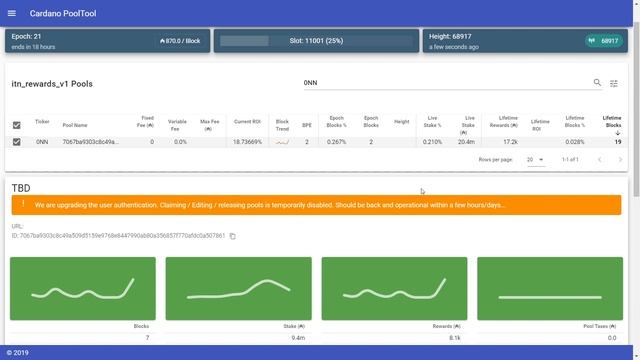Sort by Current ROI column header
This screenshot has width=640, height=360.
point(247,122)
